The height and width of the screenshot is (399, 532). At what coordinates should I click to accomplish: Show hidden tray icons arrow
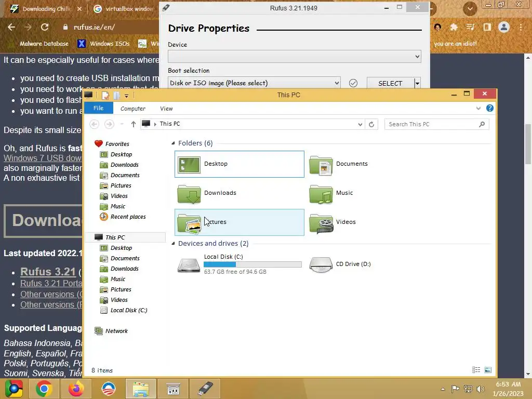(x=443, y=389)
